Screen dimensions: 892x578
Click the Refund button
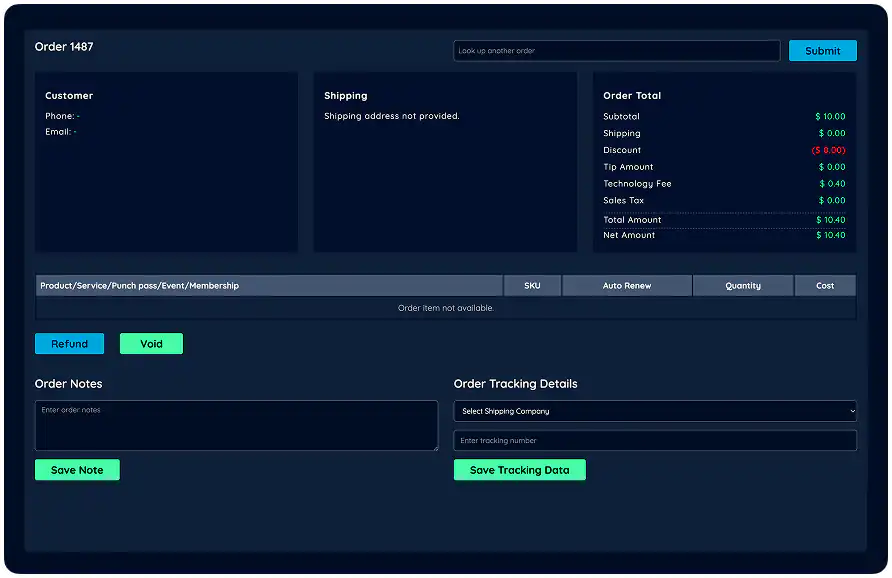[x=69, y=343]
